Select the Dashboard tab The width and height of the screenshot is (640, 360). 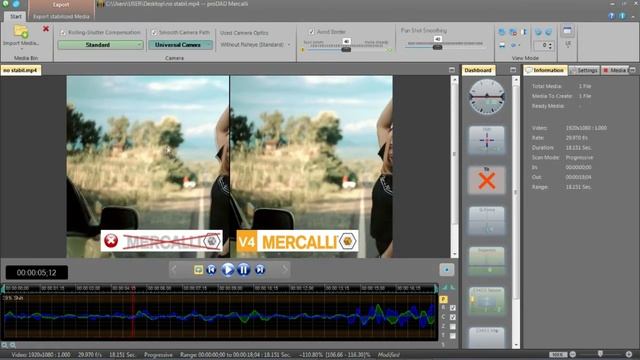(x=478, y=70)
